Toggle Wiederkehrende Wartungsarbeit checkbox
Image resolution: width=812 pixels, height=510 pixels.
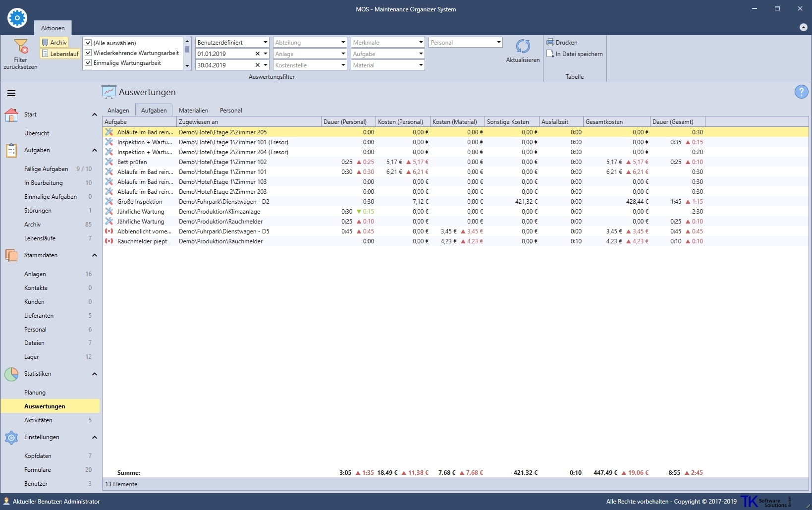(x=89, y=53)
